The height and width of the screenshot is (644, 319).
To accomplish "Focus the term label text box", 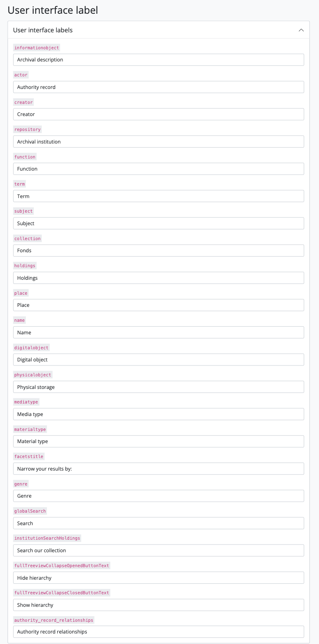I will 158,196.
